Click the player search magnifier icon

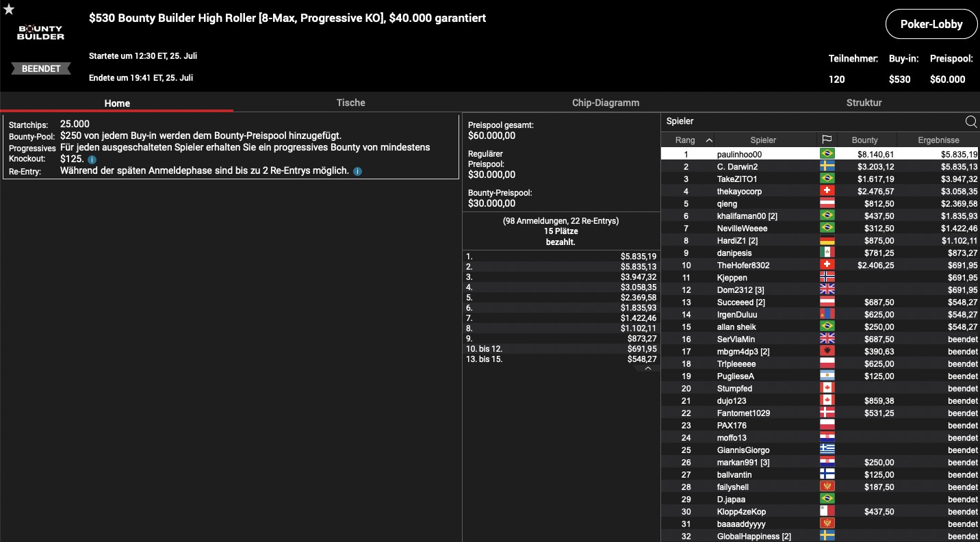tap(970, 122)
